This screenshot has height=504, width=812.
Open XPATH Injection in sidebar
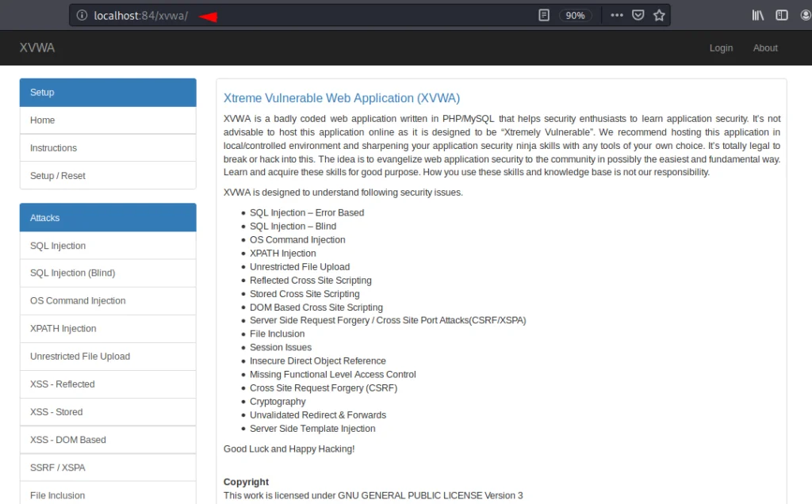pos(108,329)
